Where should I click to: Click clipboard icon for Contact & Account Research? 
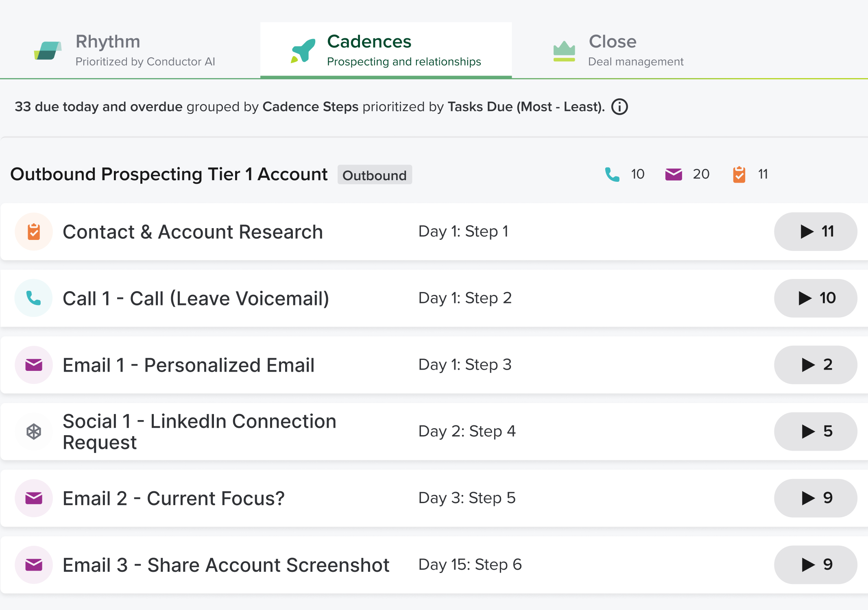34,232
